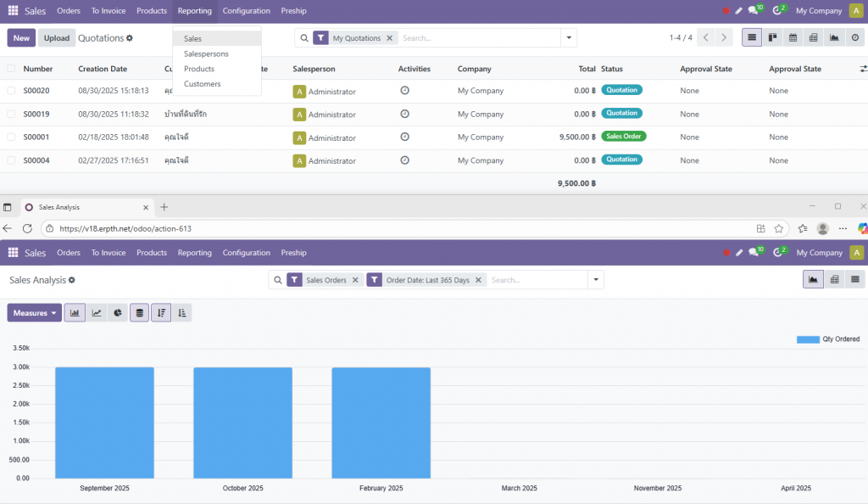Select descending sort icon in chart toolbar

pos(161,313)
